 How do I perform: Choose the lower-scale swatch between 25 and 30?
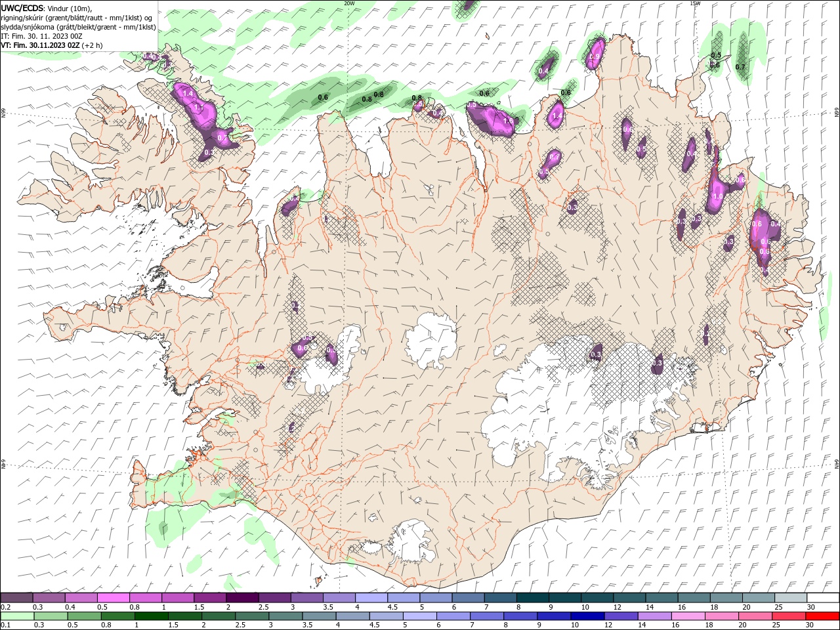point(788,616)
